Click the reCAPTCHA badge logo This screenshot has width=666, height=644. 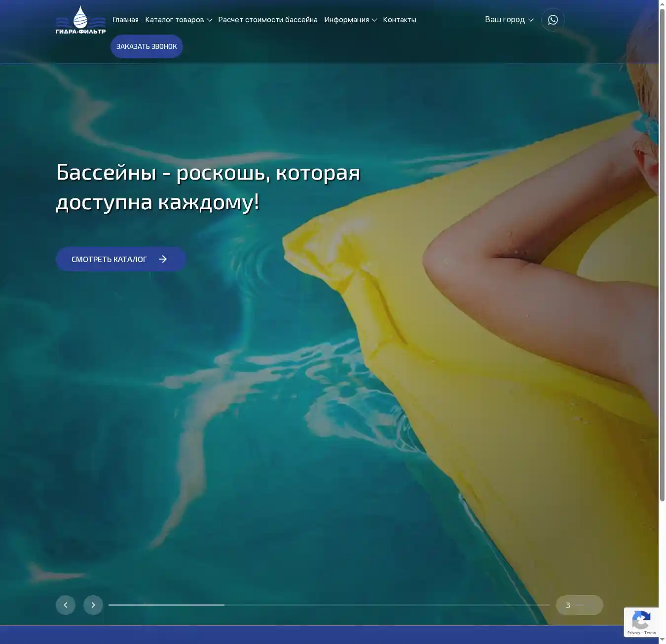(641, 620)
